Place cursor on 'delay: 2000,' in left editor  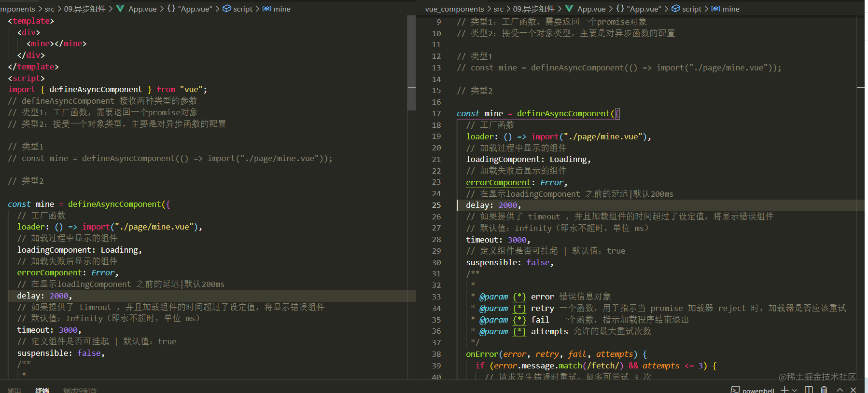(x=44, y=296)
